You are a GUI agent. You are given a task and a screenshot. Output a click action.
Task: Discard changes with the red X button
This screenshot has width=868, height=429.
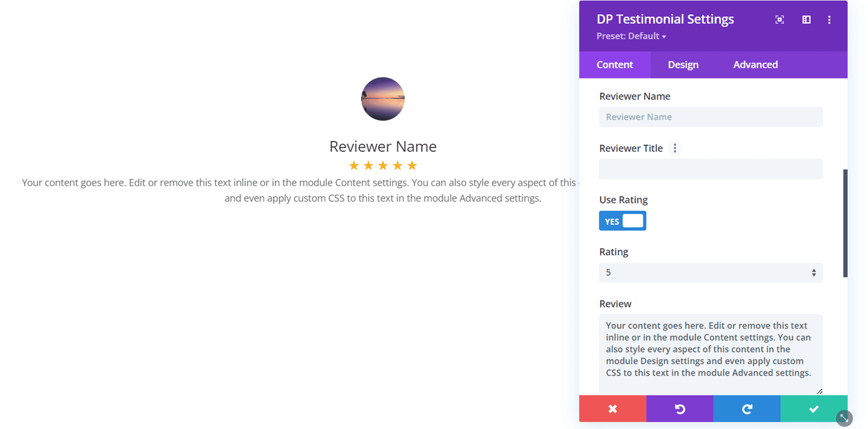(x=612, y=409)
